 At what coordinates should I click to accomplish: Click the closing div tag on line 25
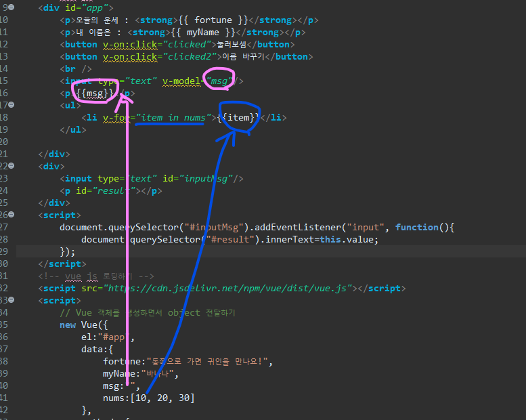pos(54,203)
